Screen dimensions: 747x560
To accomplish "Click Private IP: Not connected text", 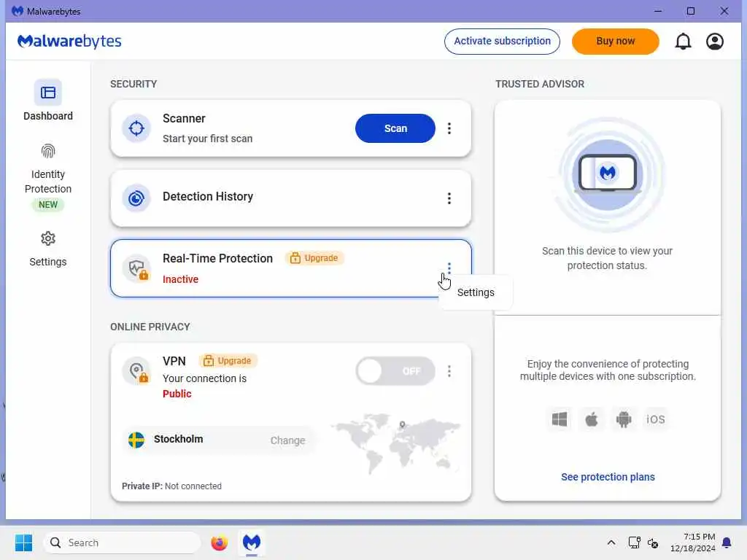I will click(171, 486).
